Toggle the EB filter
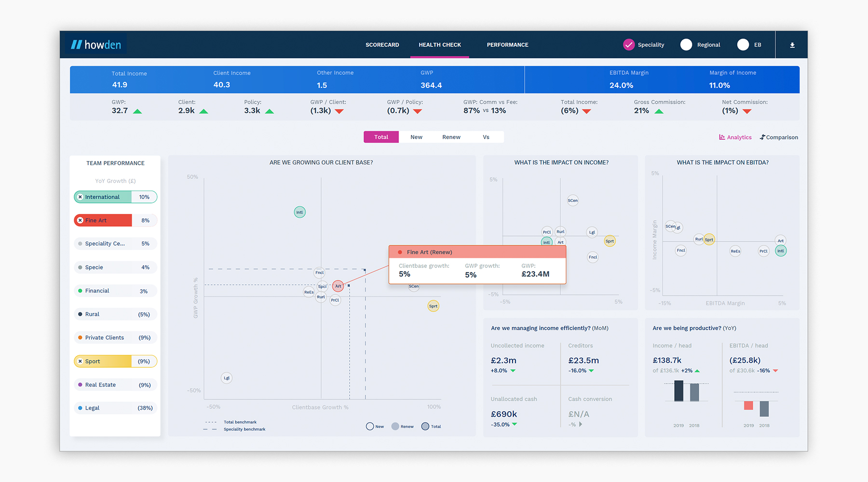The width and height of the screenshot is (868, 482). coord(743,45)
